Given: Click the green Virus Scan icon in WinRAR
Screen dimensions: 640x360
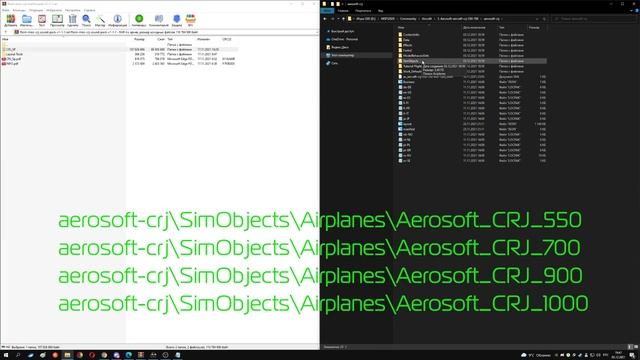Looking at the screenshot, I should 139,20.
